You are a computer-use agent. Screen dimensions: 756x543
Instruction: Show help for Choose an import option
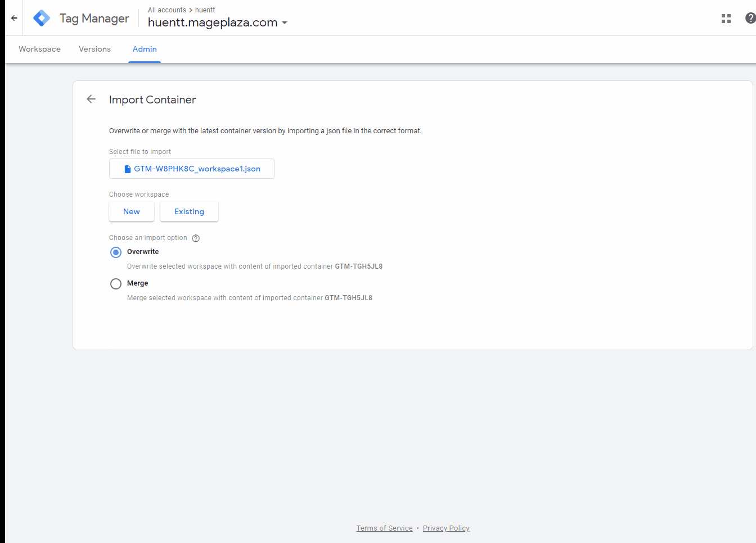196,238
